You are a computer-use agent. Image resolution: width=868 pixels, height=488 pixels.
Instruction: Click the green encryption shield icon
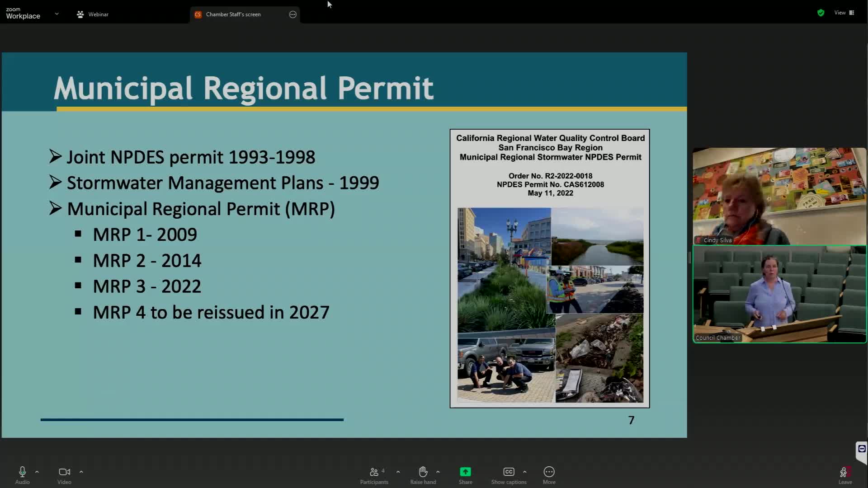(x=821, y=13)
